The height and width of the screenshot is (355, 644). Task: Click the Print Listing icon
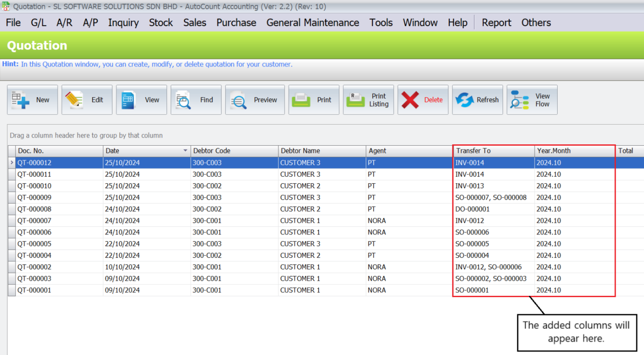click(356, 100)
